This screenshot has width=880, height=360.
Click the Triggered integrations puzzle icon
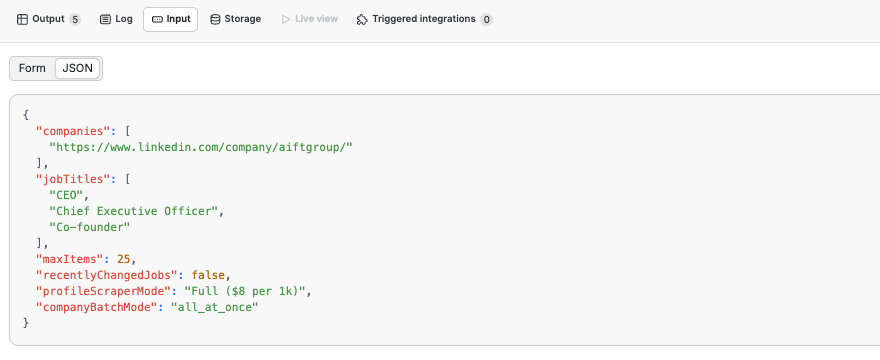(362, 20)
